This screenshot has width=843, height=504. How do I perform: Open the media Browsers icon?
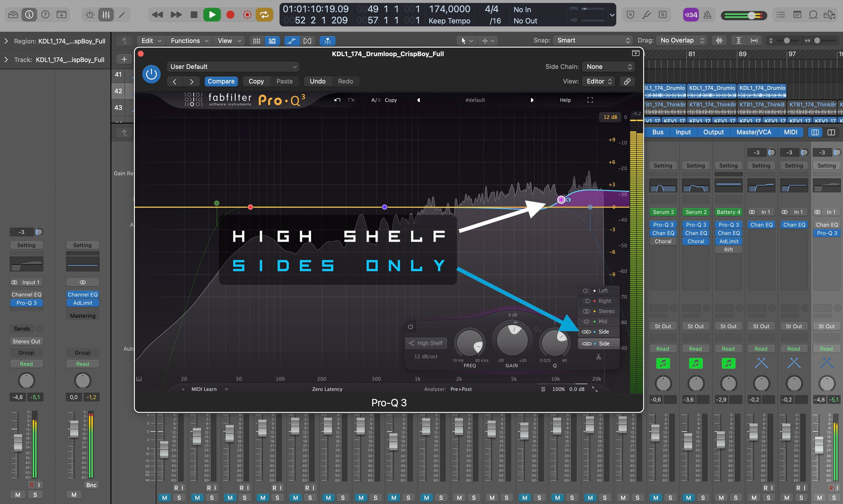pos(829,15)
